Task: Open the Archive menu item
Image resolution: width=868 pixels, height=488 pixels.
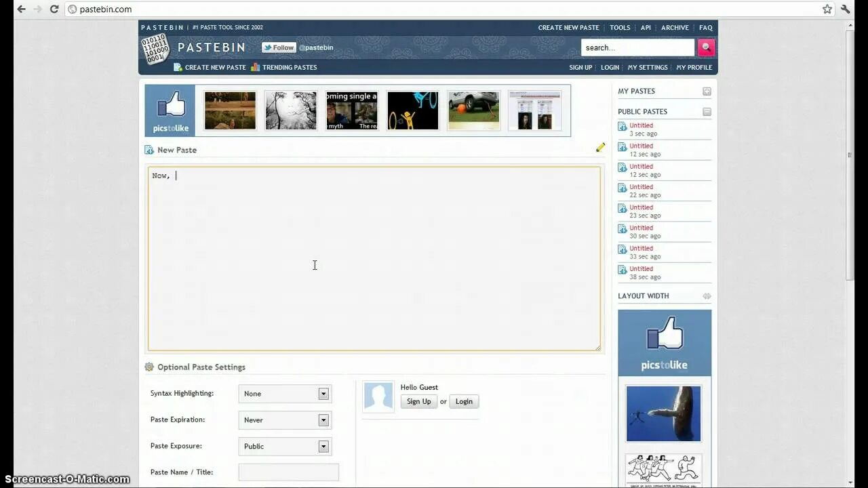Action: (675, 28)
